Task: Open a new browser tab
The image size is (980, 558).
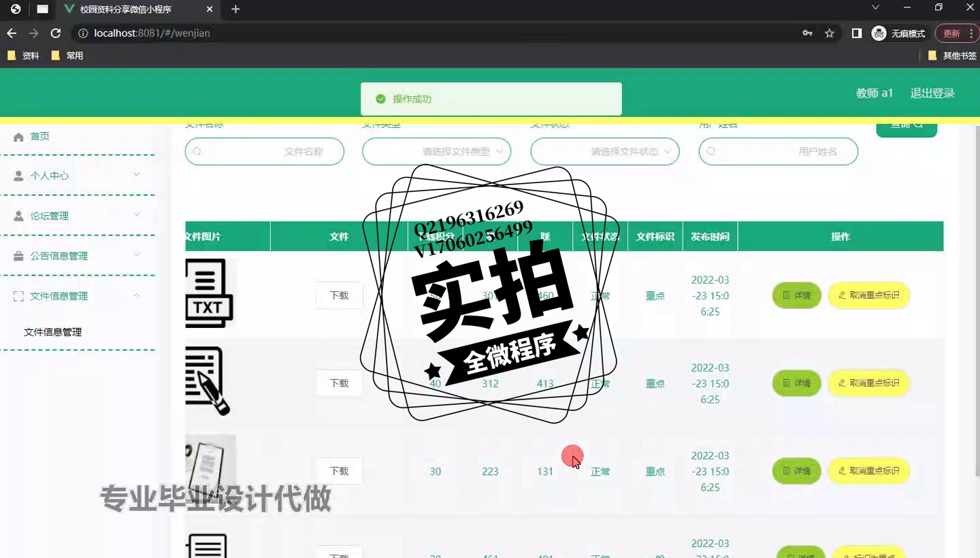Action: (x=235, y=9)
